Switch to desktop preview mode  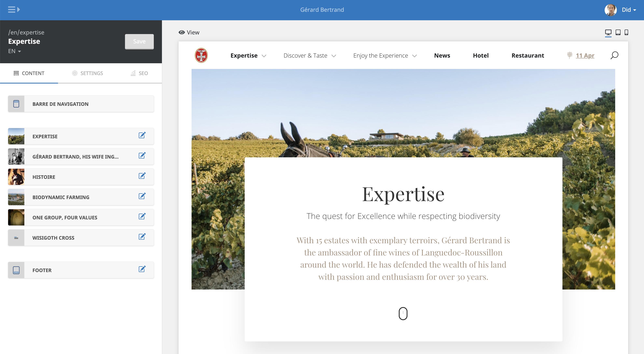click(x=608, y=32)
